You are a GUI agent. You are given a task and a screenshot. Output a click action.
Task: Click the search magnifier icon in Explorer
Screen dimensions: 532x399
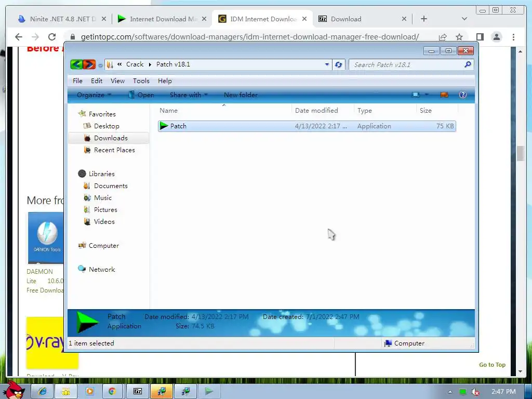(468, 64)
